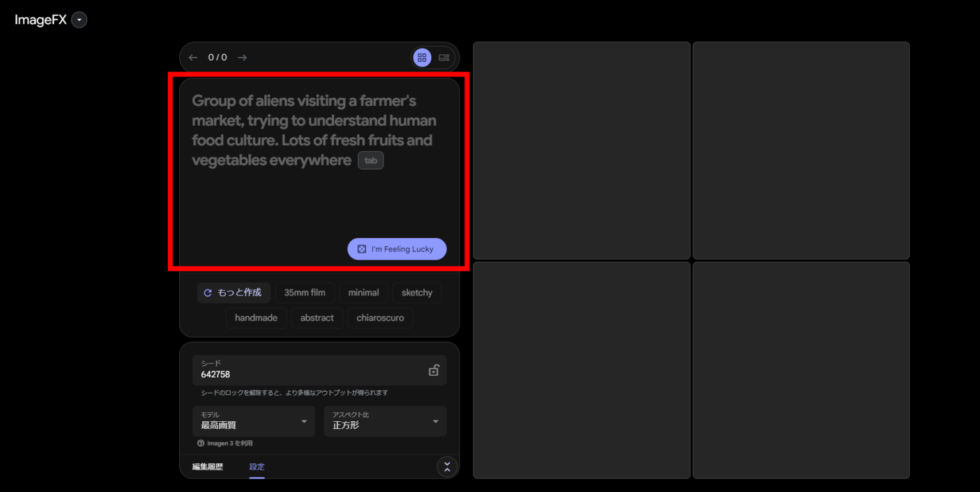
Task: Click the I'm Feeling Lucky button
Action: tap(397, 249)
